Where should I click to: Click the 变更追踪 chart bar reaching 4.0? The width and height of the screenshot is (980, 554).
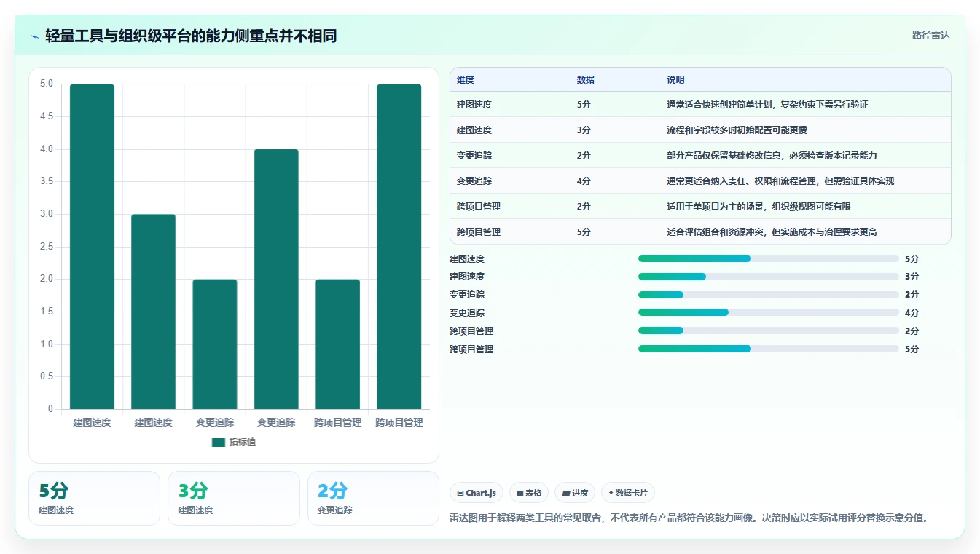276,280
